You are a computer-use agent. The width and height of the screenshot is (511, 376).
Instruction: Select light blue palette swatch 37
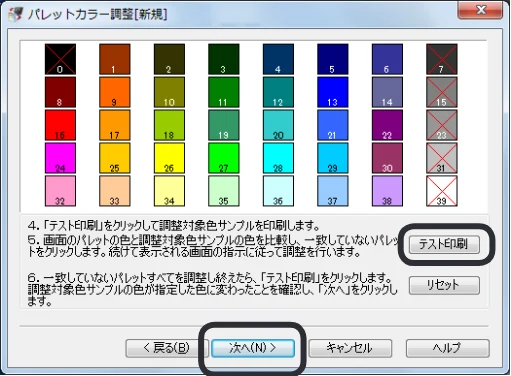coord(333,191)
